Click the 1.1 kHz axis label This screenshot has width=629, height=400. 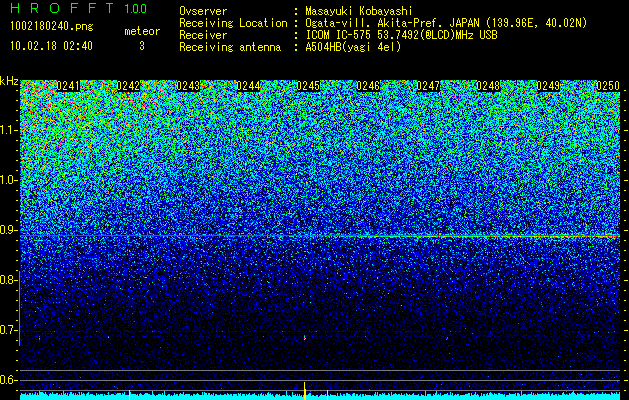point(8,130)
